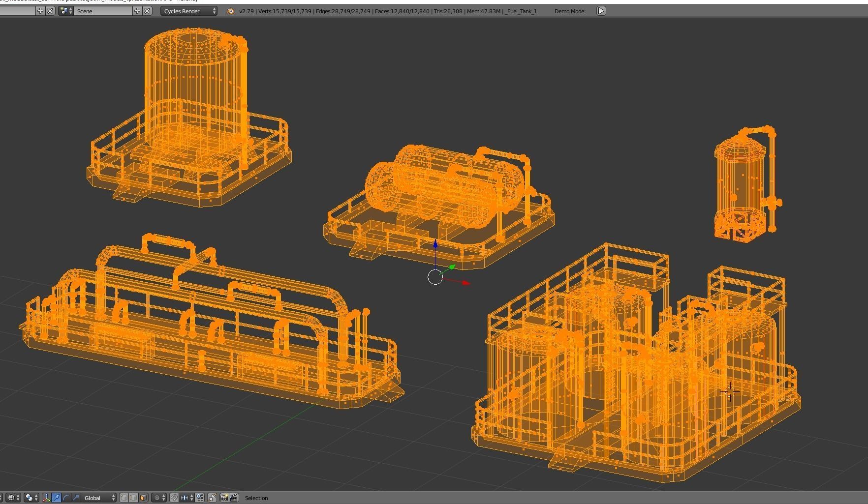Select the rotate manipulator arc icon
The image size is (868, 504).
[66, 498]
